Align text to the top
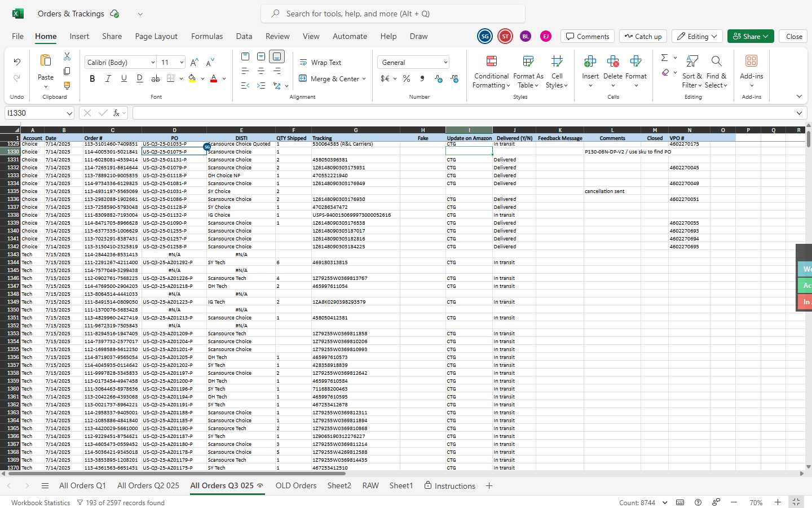The width and height of the screenshot is (812, 508). [x=245, y=56]
